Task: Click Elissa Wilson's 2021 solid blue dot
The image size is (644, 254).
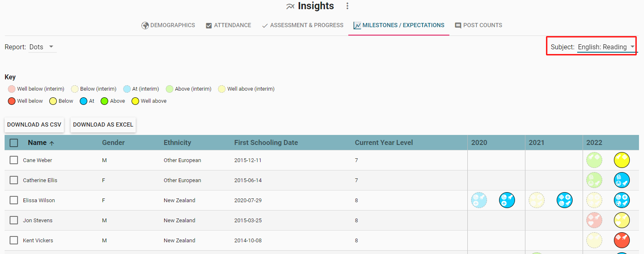Action: 565,200
